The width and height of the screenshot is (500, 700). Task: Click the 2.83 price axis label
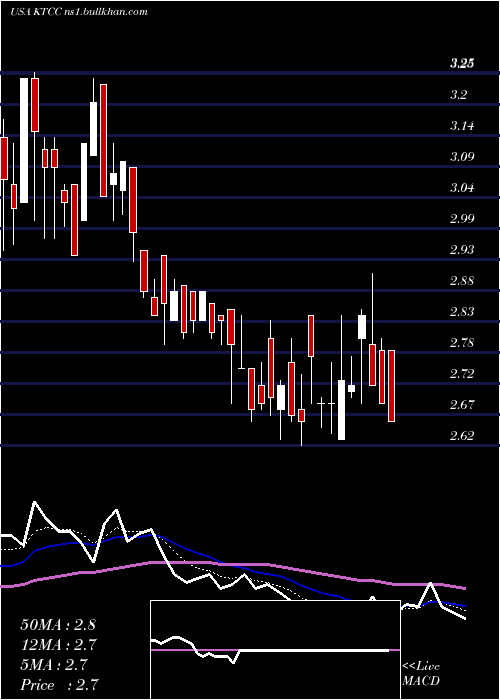coord(462,312)
